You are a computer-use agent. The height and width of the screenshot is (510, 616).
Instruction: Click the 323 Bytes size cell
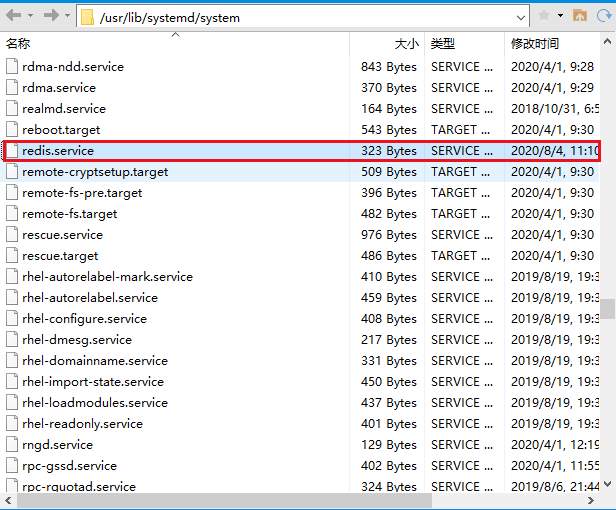tap(389, 151)
